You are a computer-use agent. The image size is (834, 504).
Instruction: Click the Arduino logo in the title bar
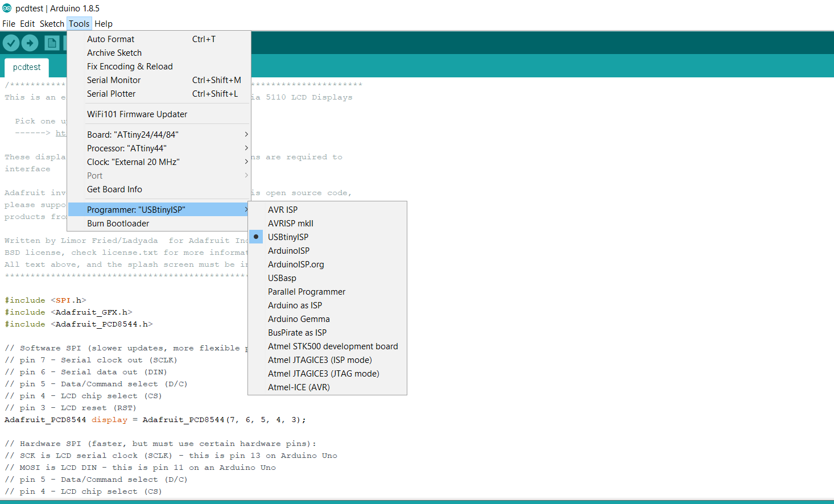point(7,8)
